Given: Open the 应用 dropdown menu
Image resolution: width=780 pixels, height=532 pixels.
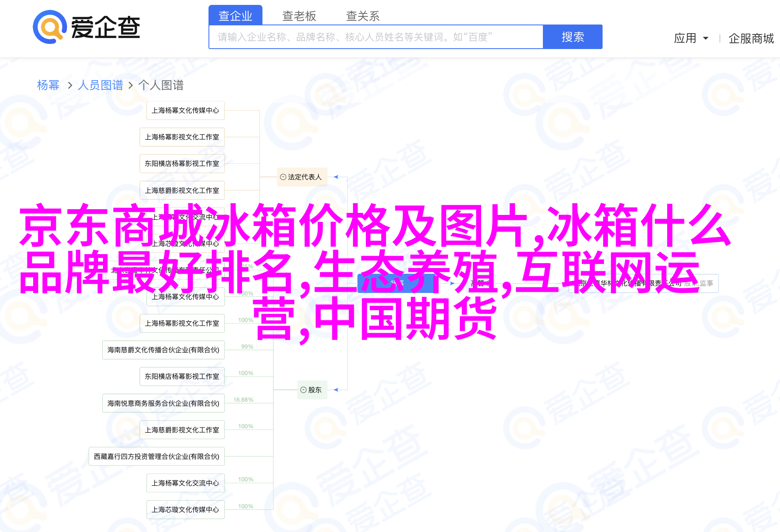Looking at the screenshot, I should click(x=691, y=38).
